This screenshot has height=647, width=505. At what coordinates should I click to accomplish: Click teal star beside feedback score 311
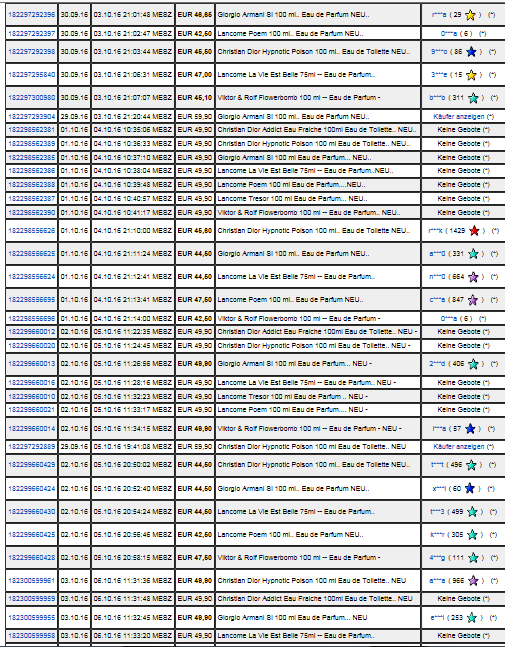[x=473, y=98]
